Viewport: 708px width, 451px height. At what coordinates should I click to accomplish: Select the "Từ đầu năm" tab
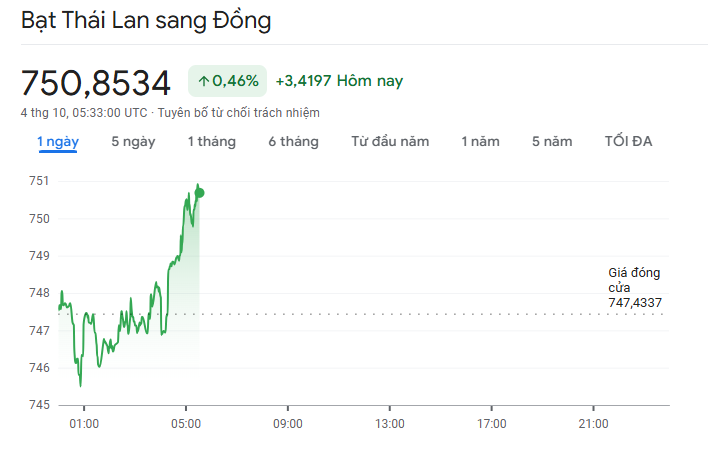390,142
